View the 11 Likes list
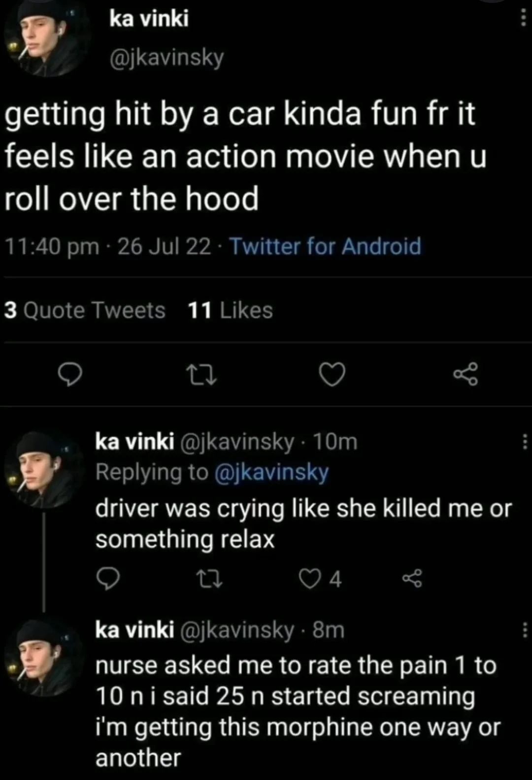The image size is (532, 780). (x=230, y=310)
